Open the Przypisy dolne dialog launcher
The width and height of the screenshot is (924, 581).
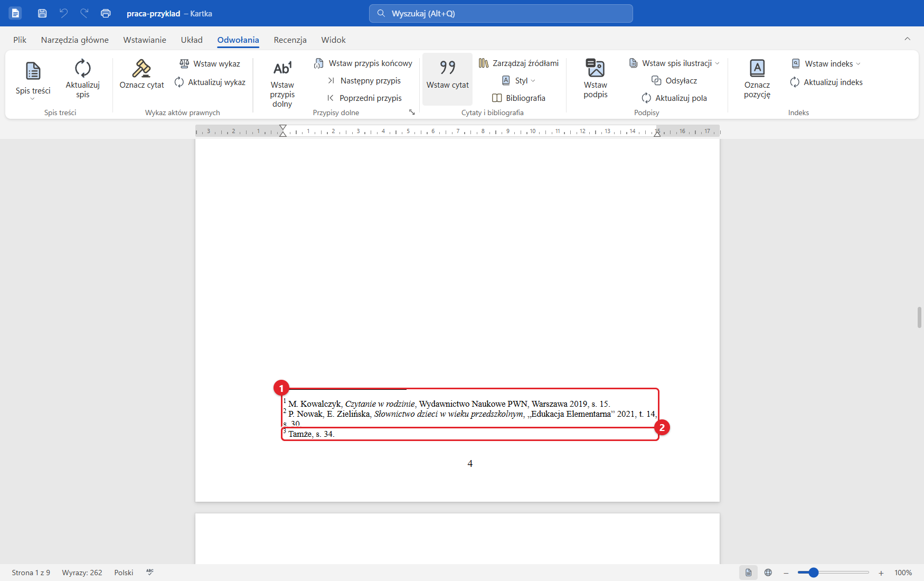point(412,112)
